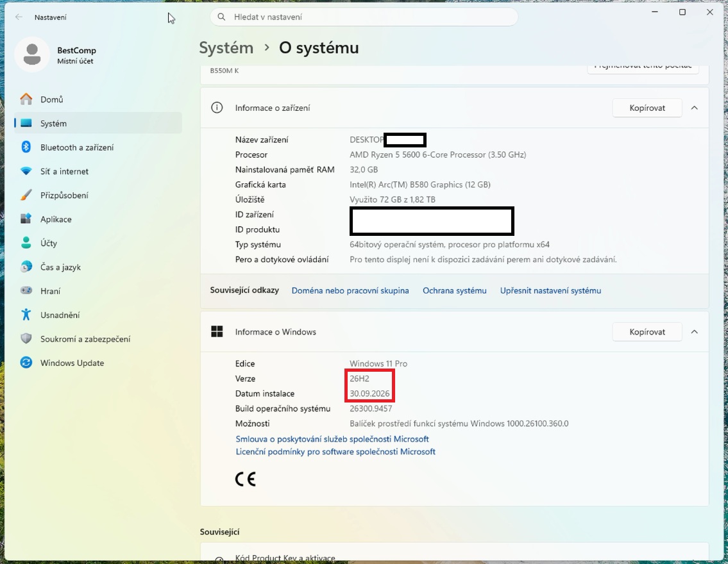Click the Windows Update refresh icon
728x564 pixels.
pos(26,363)
